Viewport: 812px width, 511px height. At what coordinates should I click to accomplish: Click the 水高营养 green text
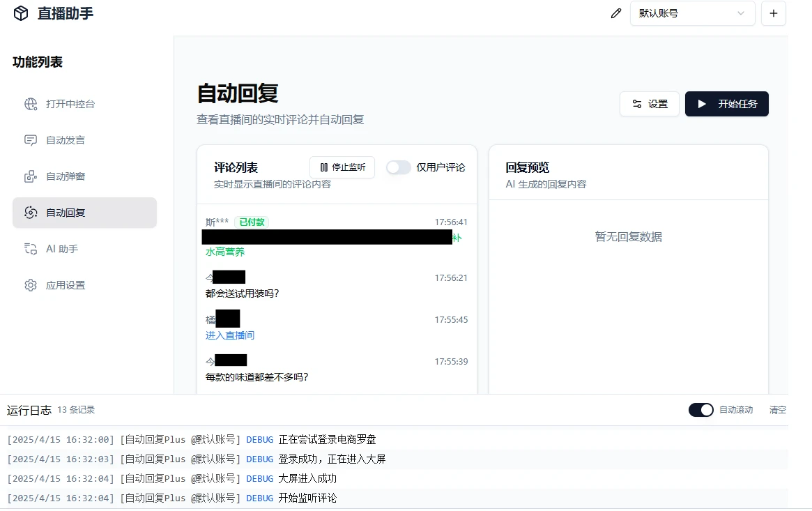point(225,252)
